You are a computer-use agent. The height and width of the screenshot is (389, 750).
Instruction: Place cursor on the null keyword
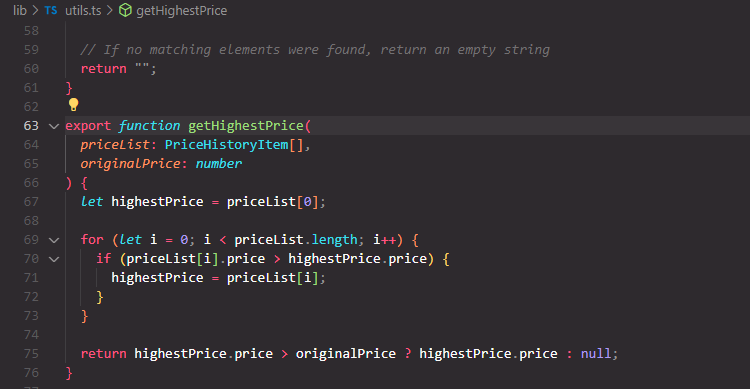tap(596, 354)
